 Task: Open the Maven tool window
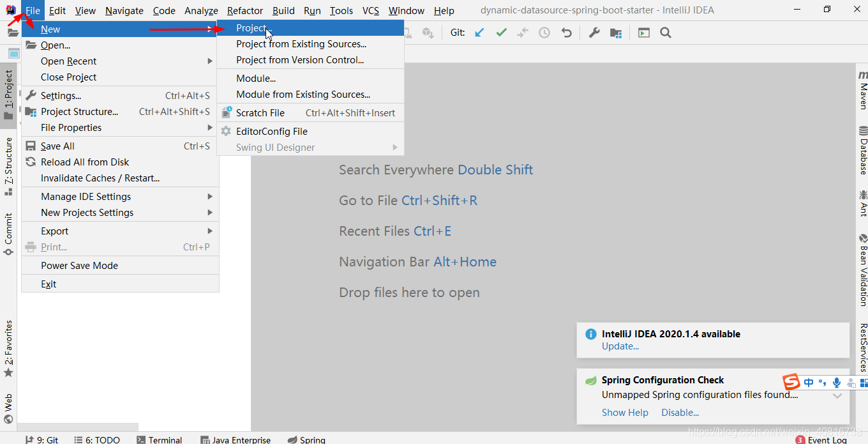tap(863, 90)
